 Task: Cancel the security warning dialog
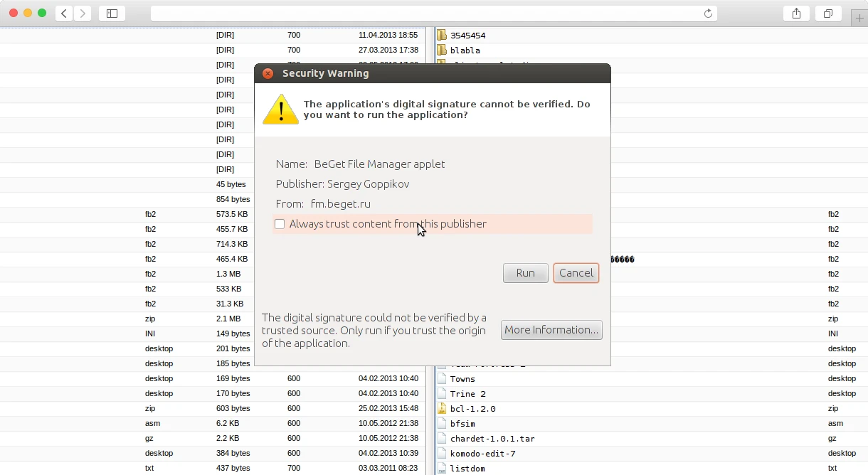tap(576, 272)
